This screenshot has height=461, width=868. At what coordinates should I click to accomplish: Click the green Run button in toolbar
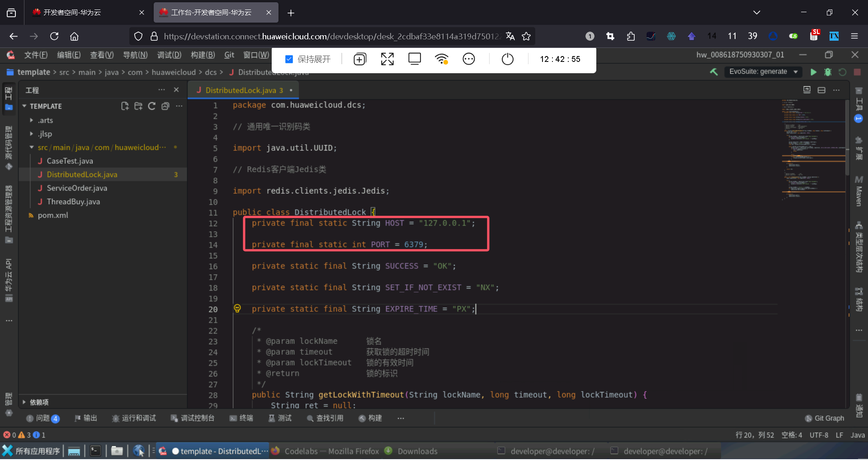[813, 72]
